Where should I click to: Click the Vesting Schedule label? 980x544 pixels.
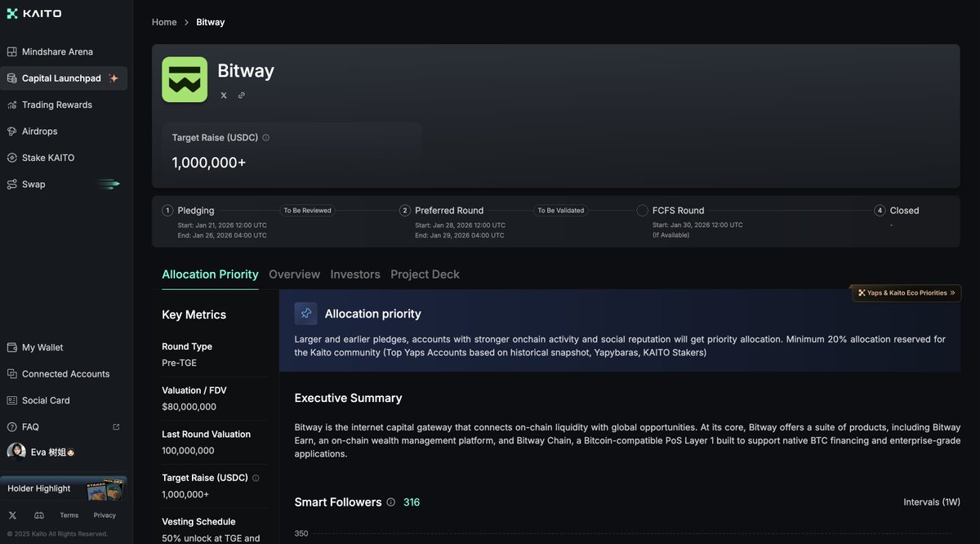click(x=198, y=521)
